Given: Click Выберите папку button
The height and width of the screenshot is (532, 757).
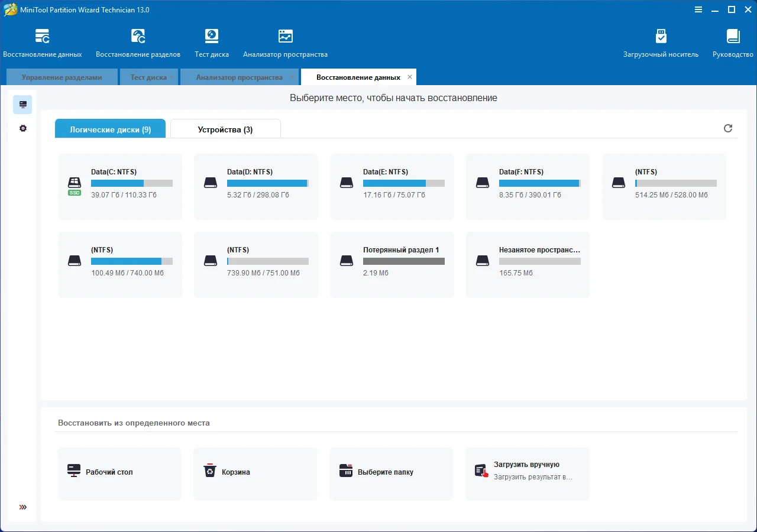Looking at the screenshot, I should click(392, 472).
